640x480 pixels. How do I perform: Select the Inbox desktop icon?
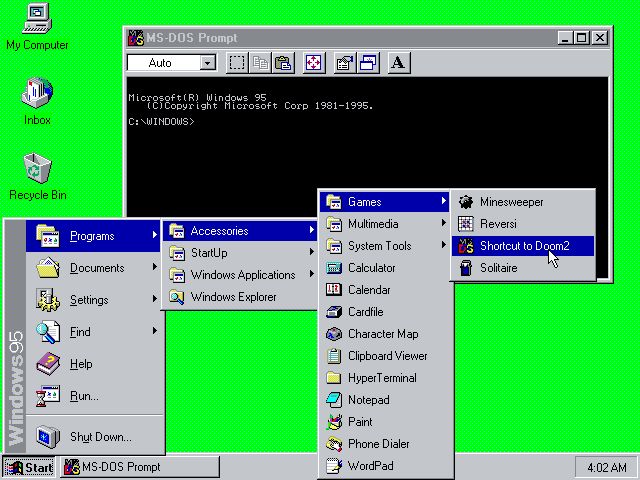click(37, 101)
